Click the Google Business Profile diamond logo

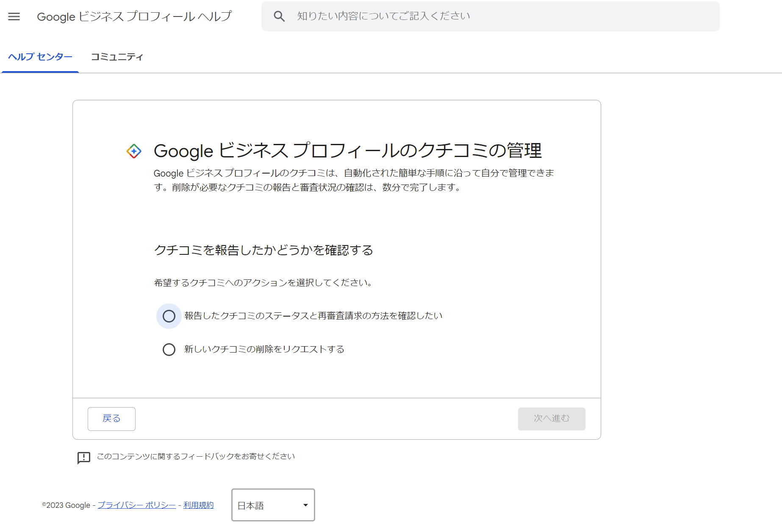coord(134,151)
